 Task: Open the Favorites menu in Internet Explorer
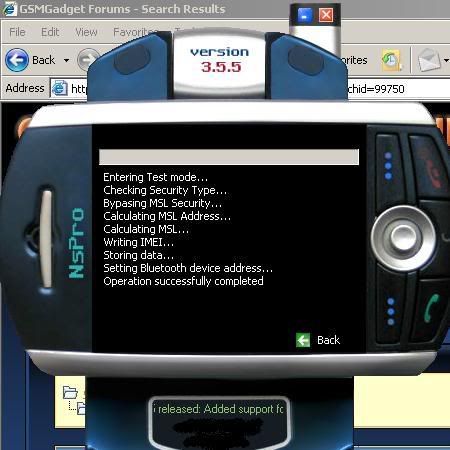click(135, 32)
